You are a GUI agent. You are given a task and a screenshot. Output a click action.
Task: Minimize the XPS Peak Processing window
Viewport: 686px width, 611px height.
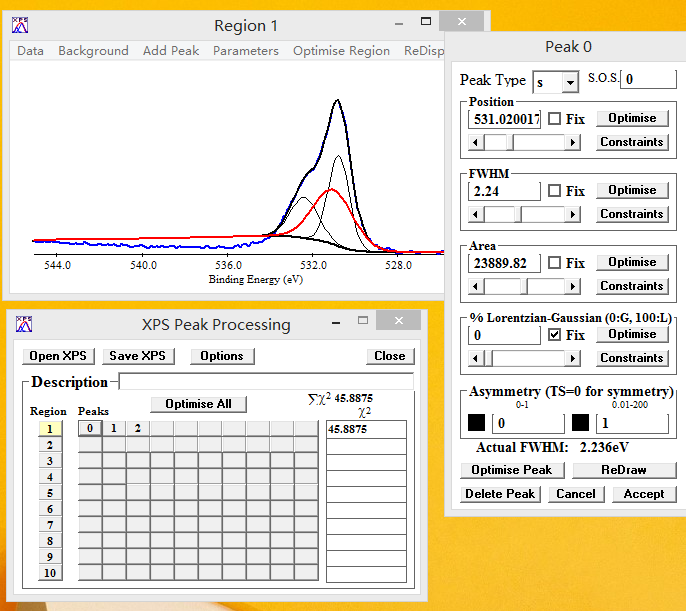pyautogui.click(x=336, y=323)
